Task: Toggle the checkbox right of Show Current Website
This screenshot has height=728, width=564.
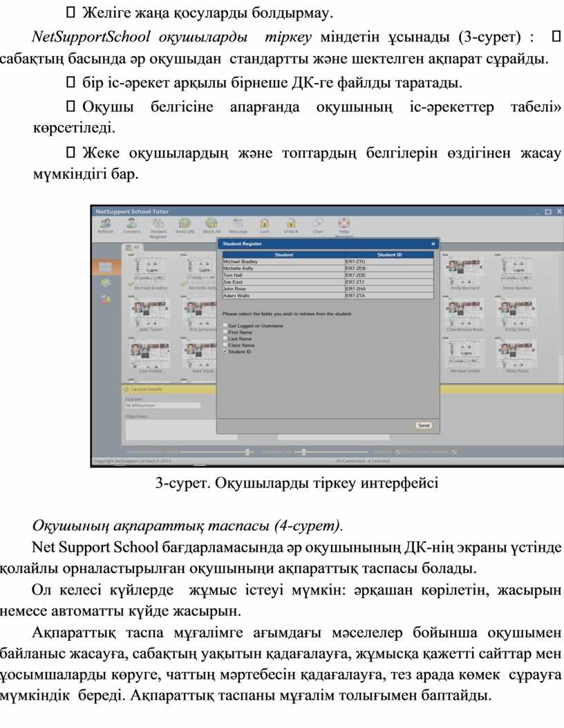Action: click(454, 451)
